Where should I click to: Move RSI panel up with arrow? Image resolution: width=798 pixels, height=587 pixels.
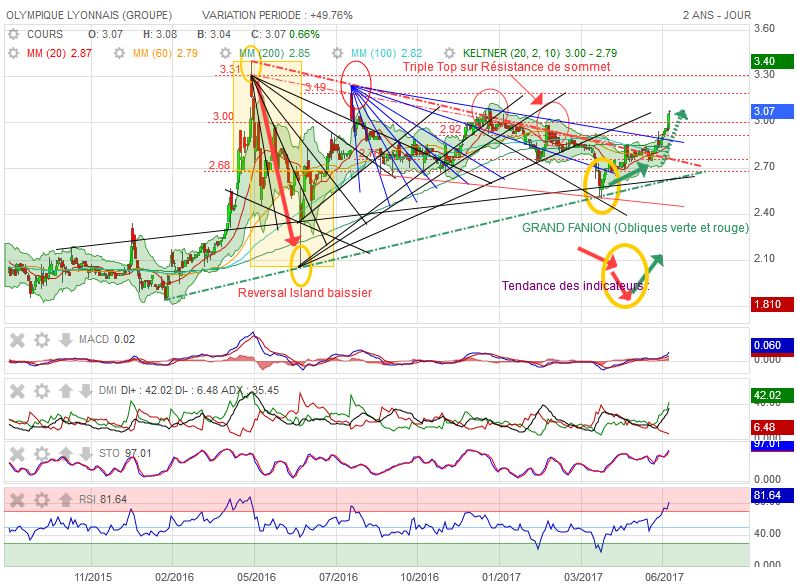click(66, 499)
